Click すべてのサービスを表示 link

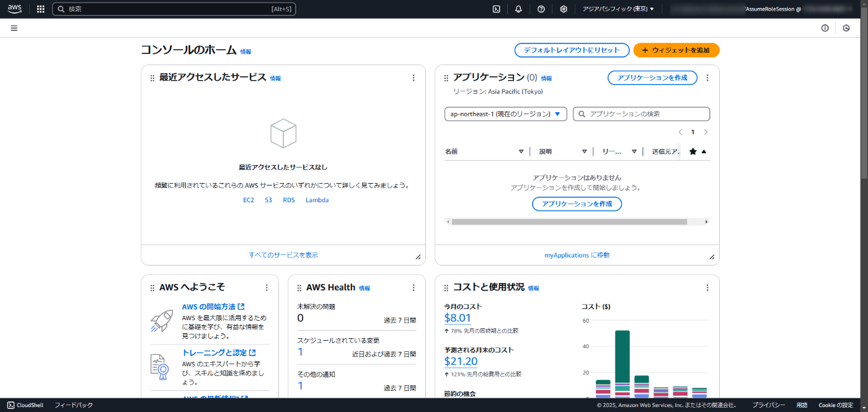pyautogui.click(x=283, y=255)
